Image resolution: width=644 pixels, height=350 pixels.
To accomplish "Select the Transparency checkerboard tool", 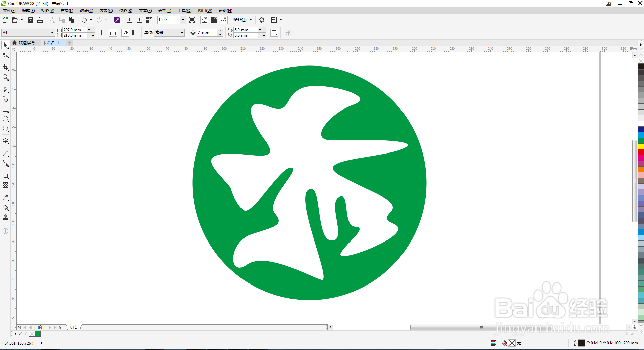I will pyautogui.click(x=5, y=185).
